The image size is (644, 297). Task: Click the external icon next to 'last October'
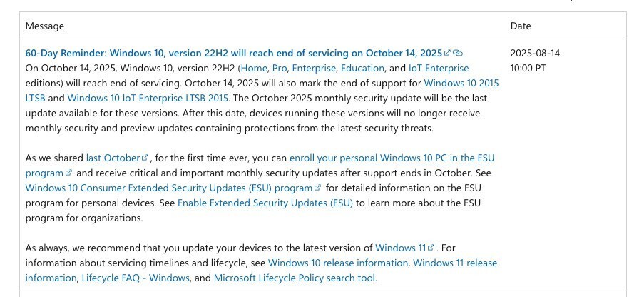point(145,158)
